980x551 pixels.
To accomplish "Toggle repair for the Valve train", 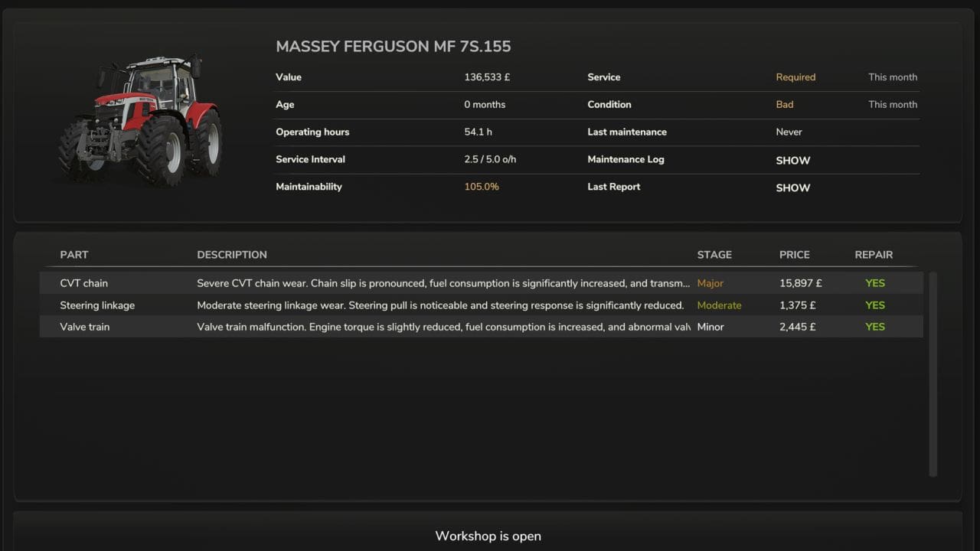I will tap(874, 327).
